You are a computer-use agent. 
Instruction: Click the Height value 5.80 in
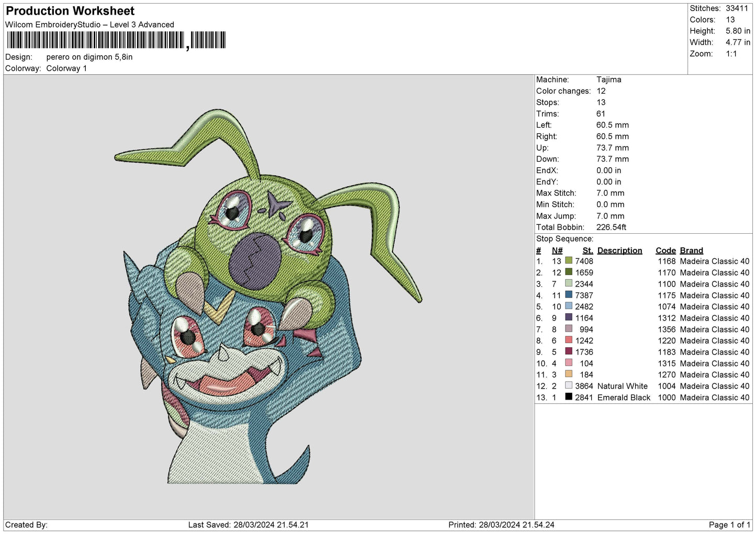(x=738, y=31)
